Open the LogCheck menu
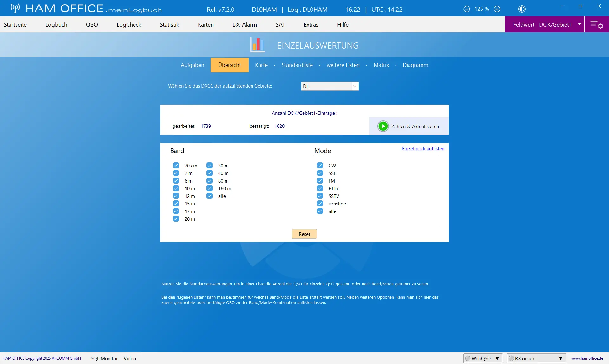609x364 pixels. pos(129,24)
